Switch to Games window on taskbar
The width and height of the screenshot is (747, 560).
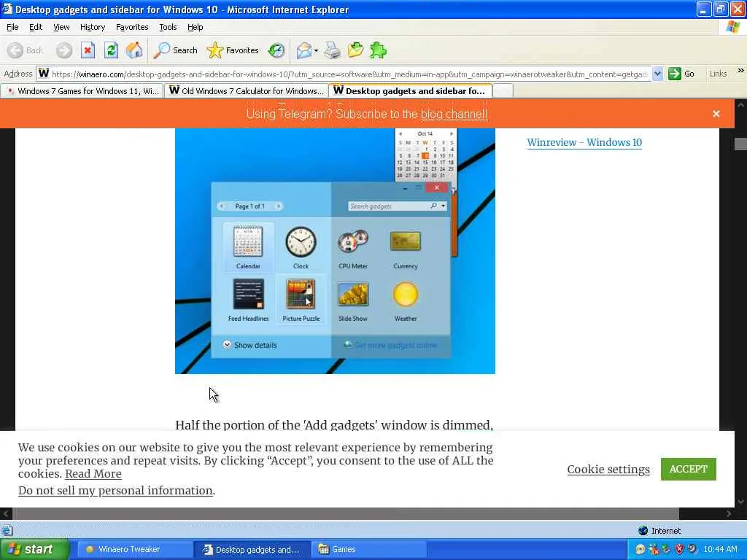(x=369, y=550)
